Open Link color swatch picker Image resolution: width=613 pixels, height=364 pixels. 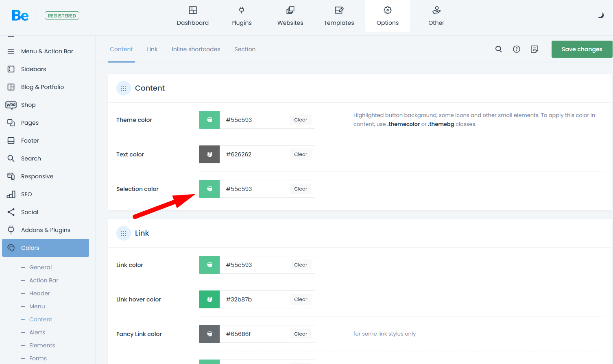pyautogui.click(x=209, y=265)
